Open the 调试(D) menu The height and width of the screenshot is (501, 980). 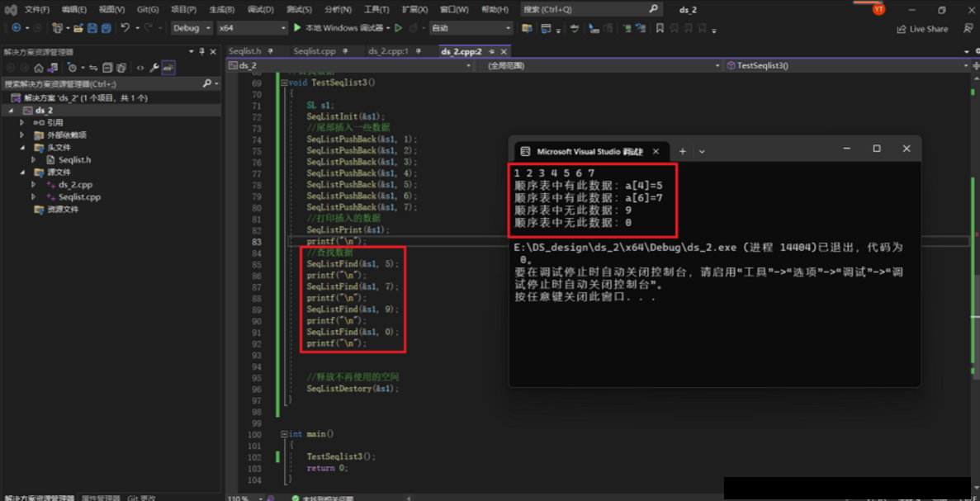(x=261, y=9)
